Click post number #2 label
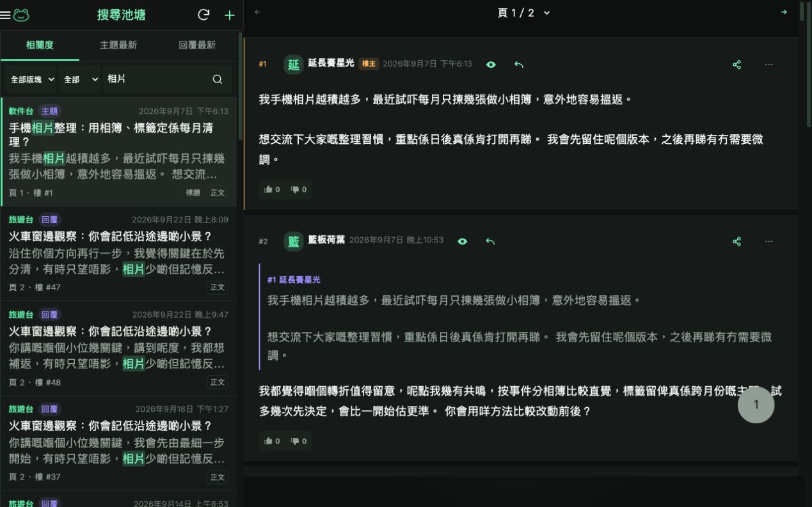This screenshot has height=507, width=812. pyautogui.click(x=263, y=242)
